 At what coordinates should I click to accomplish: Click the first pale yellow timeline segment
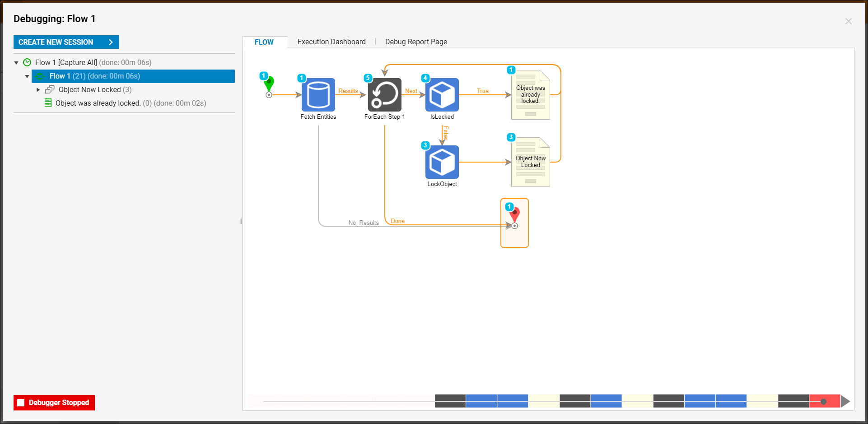point(544,401)
